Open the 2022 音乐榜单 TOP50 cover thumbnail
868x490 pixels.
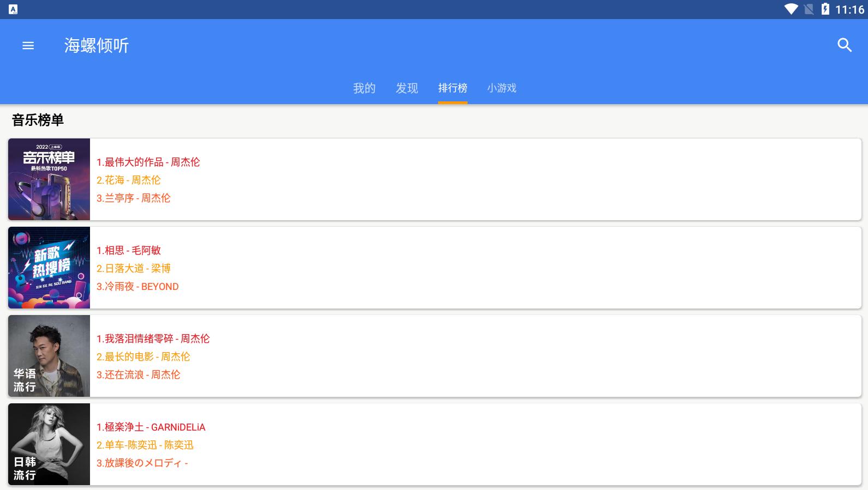pyautogui.click(x=49, y=179)
